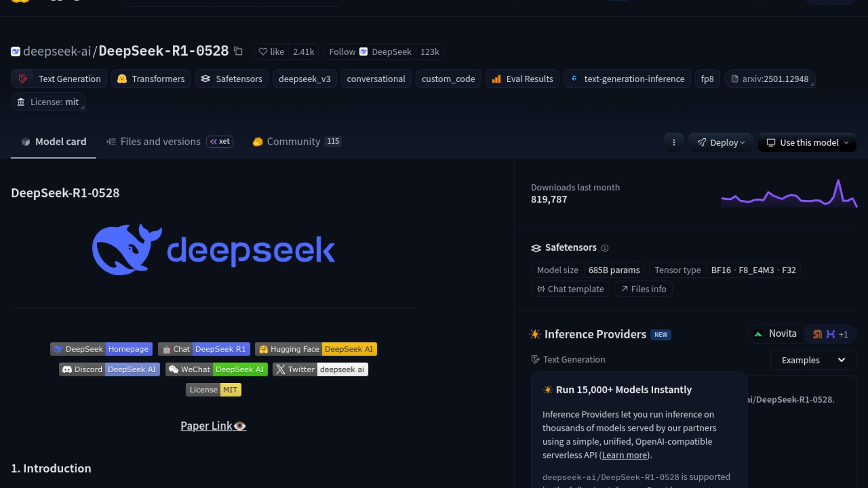Image resolution: width=868 pixels, height=488 pixels.
Task: Select the +1 more providers option
Action: pyautogui.click(x=843, y=334)
